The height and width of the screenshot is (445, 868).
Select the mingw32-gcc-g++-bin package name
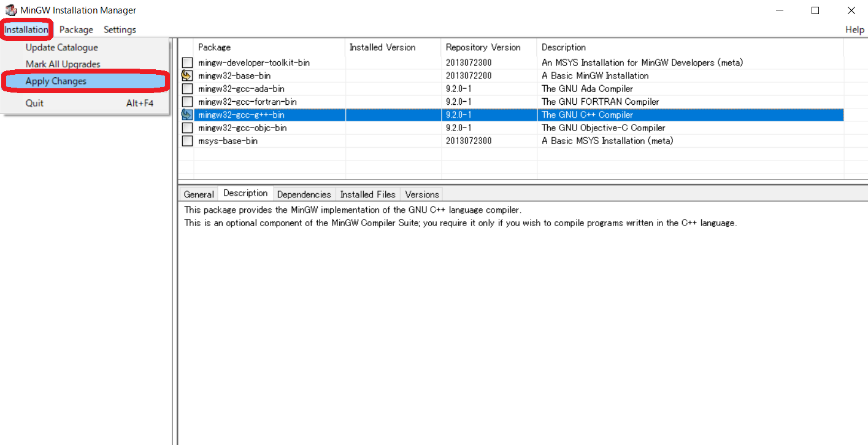pyautogui.click(x=241, y=115)
